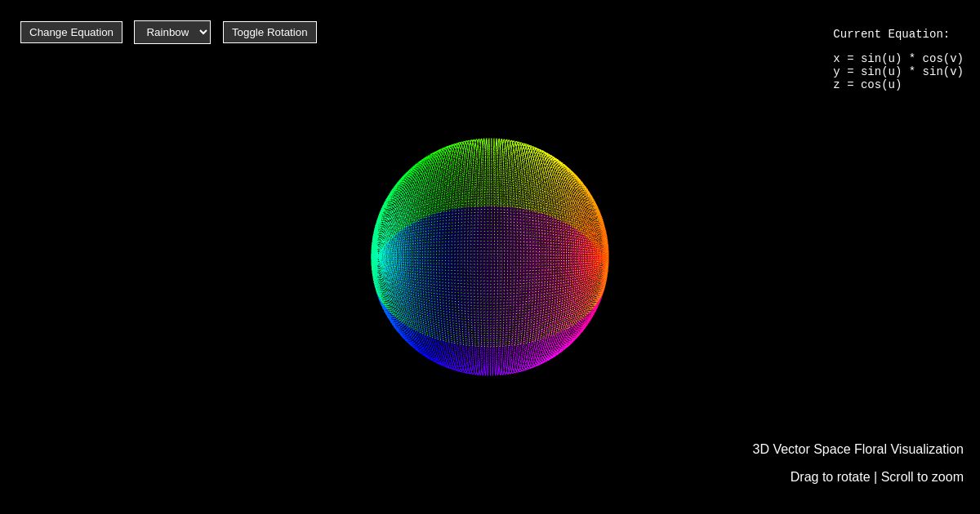Select the Rainbow option in the combo box
980x514 pixels.
(167, 32)
